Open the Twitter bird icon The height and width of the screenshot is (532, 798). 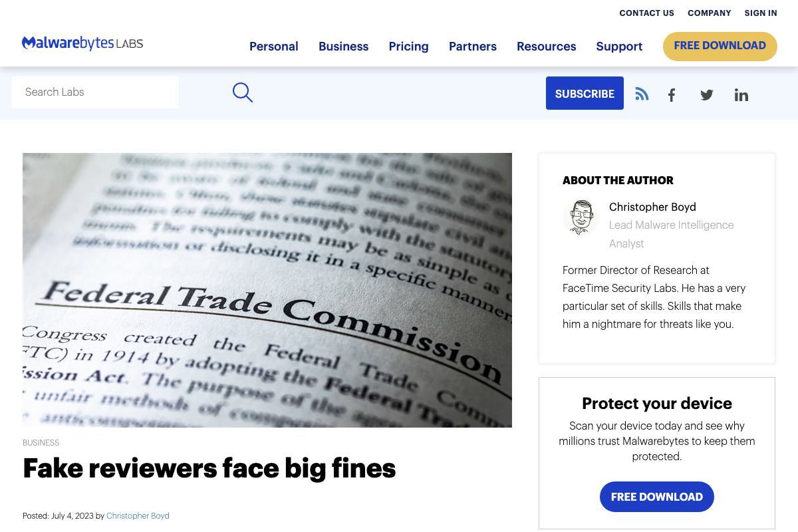(707, 95)
